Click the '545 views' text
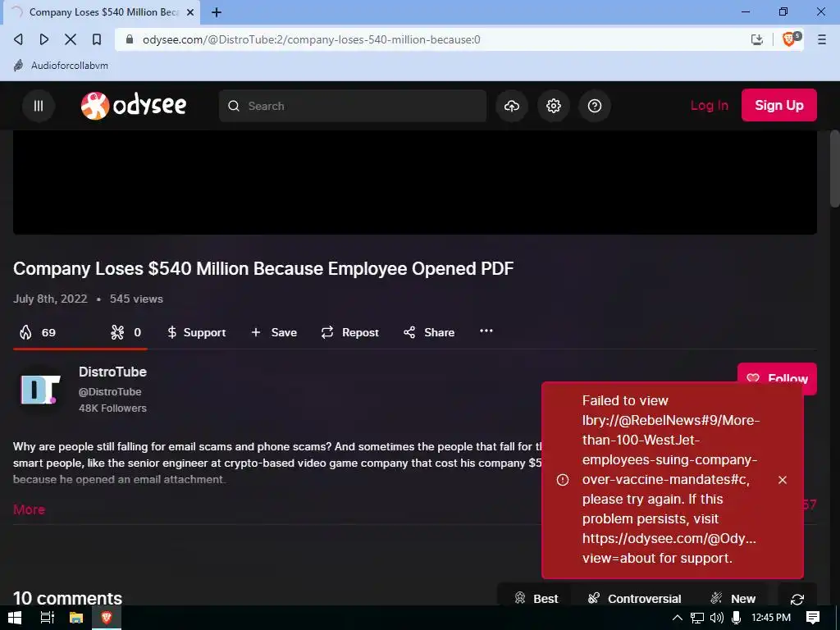This screenshot has height=630, width=840. (136, 299)
